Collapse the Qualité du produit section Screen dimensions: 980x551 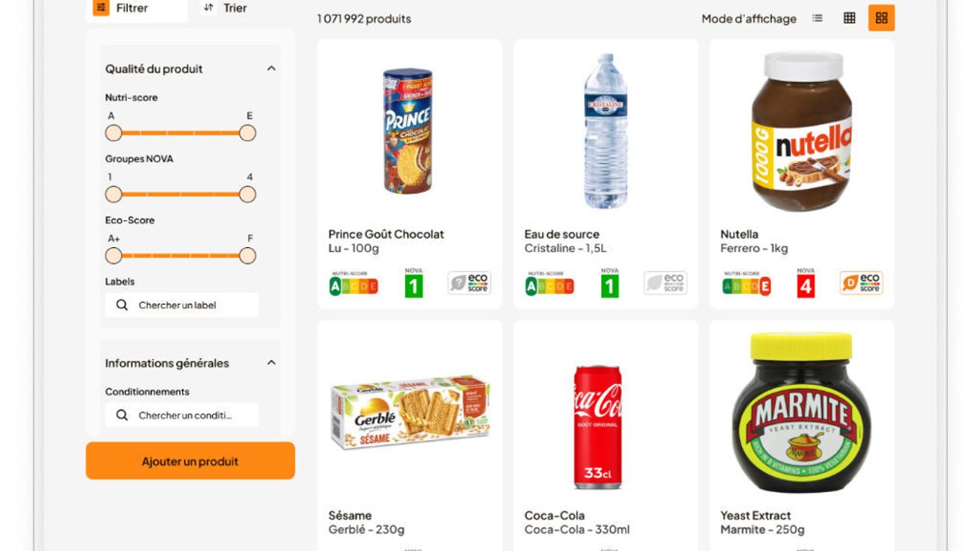coord(271,69)
